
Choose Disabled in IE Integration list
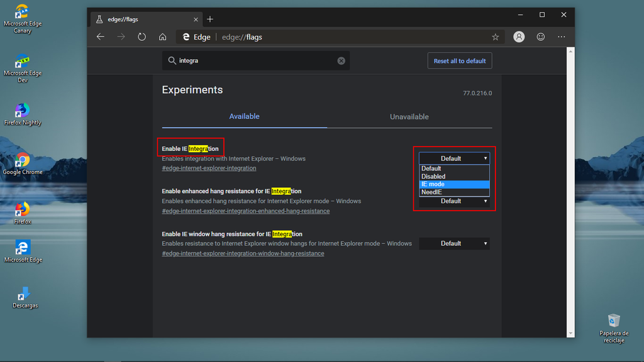pyautogui.click(x=454, y=177)
